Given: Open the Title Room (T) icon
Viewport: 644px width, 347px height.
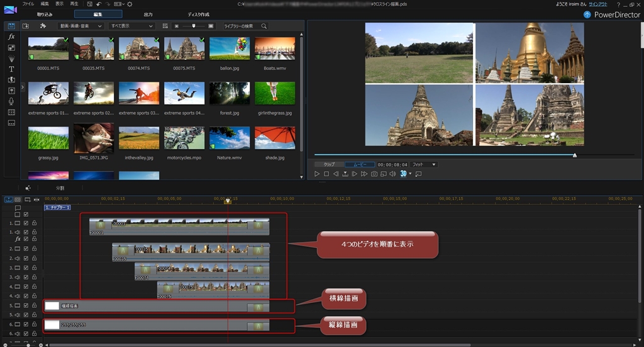Looking at the screenshot, I should point(11,69).
